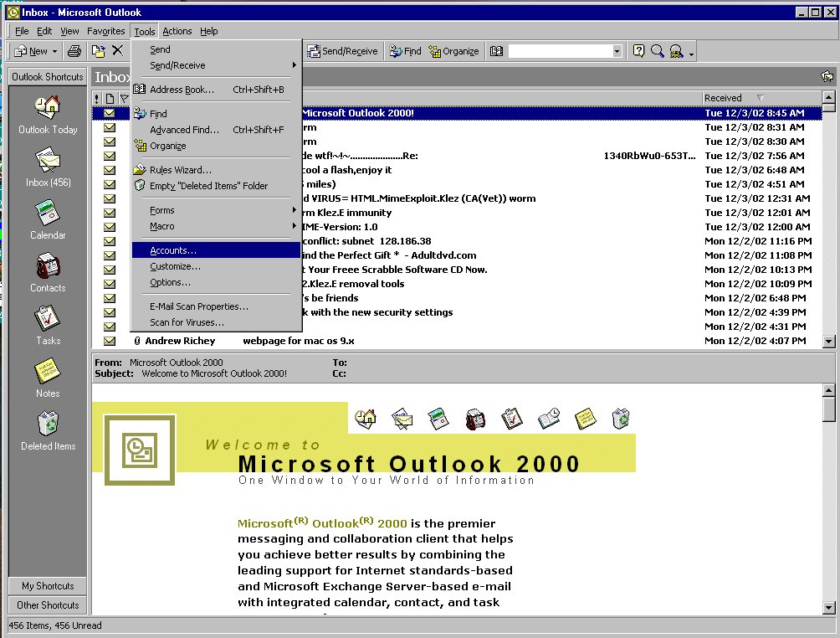The height and width of the screenshot is (638, 840).
Task: Sort messages by the Received column header
Action: point(761,98)
